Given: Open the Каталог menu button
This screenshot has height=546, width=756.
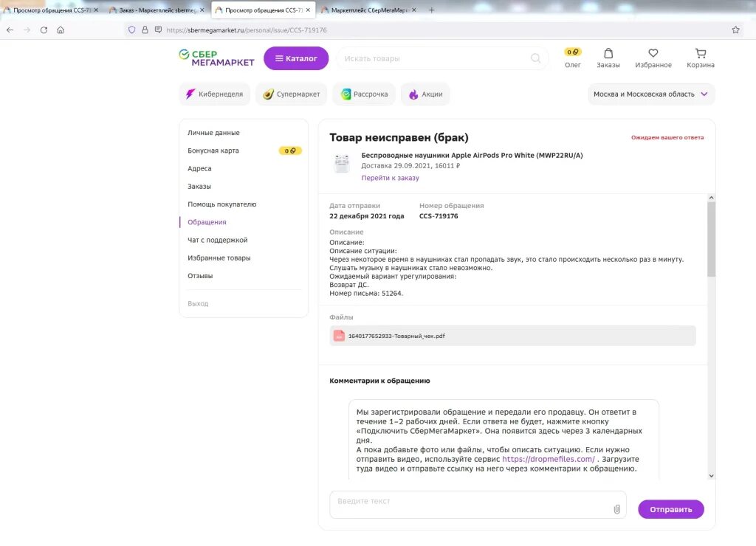Looking at the screenshot, I should 296,58.
